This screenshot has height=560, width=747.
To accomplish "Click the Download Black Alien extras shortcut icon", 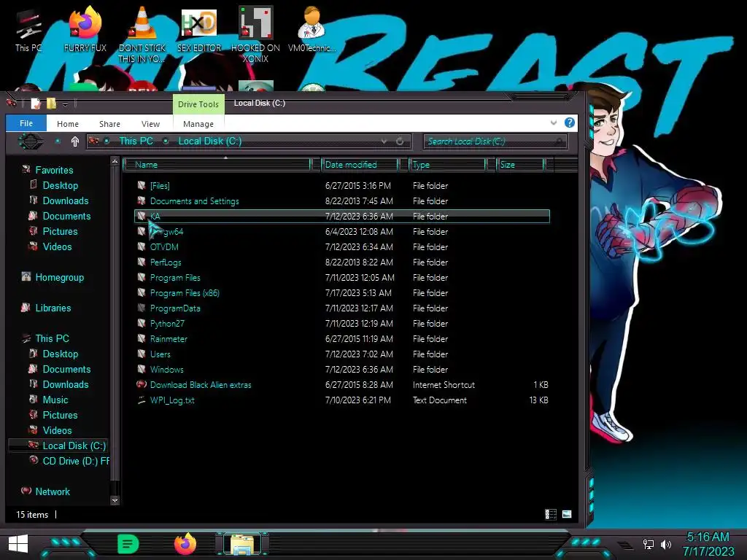I will pos(142,384).
